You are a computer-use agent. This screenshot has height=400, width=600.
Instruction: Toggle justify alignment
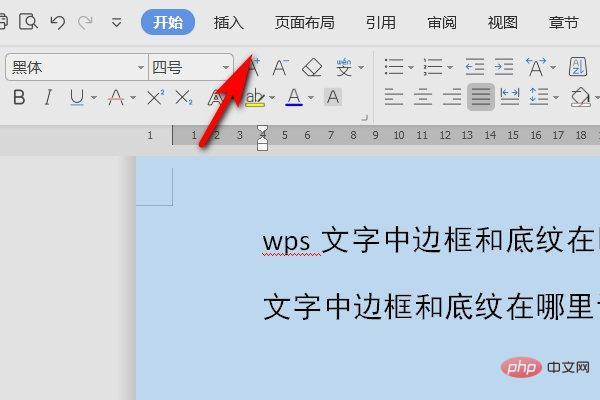pyautogui.click(x=481, y=97)
